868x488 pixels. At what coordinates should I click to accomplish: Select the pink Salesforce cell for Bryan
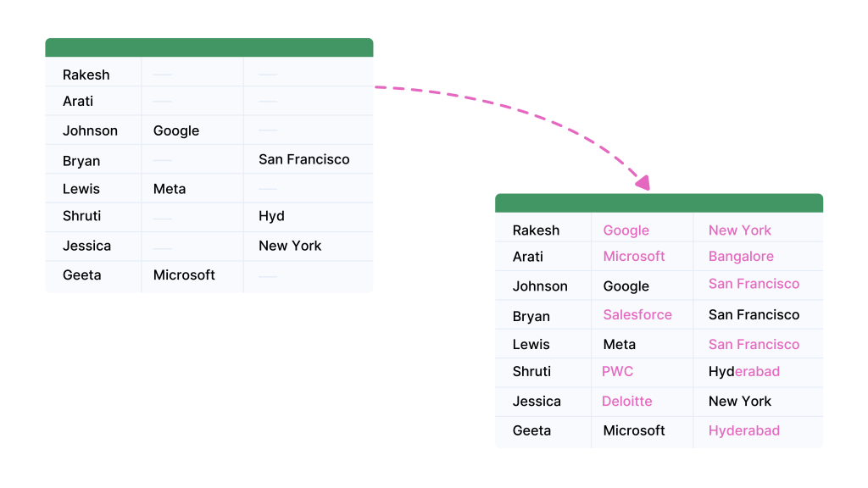(x=643, y=315)
